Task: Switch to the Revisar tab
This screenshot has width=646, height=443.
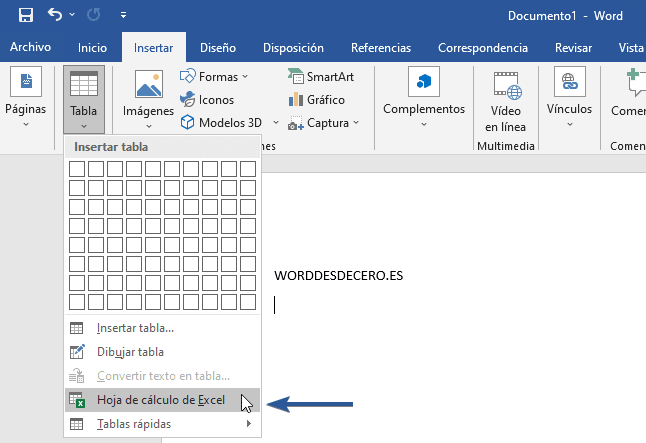Action: pos(573,48)
